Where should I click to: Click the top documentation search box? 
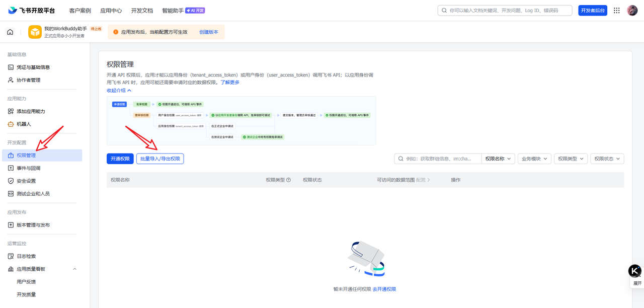click(x=505, y=11)
